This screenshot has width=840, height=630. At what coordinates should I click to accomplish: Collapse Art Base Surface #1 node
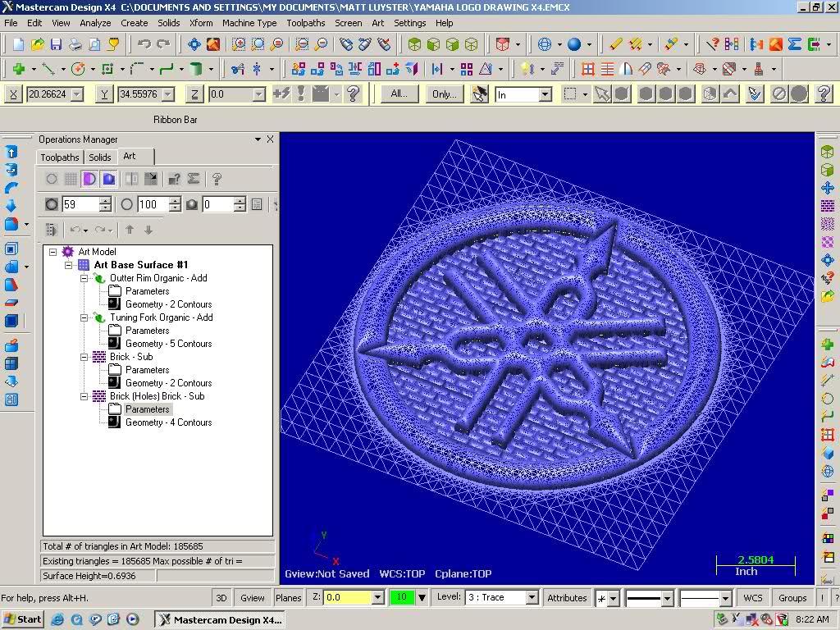click(68, 265)
